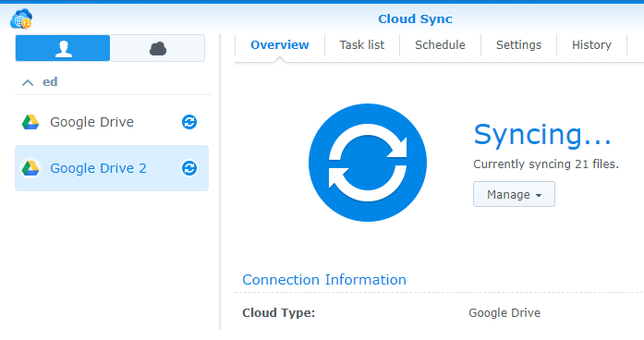Image resolution: width=644 pixels, height=340 pixels.
Task: Click the Connection Information heading
Action: 324,280
